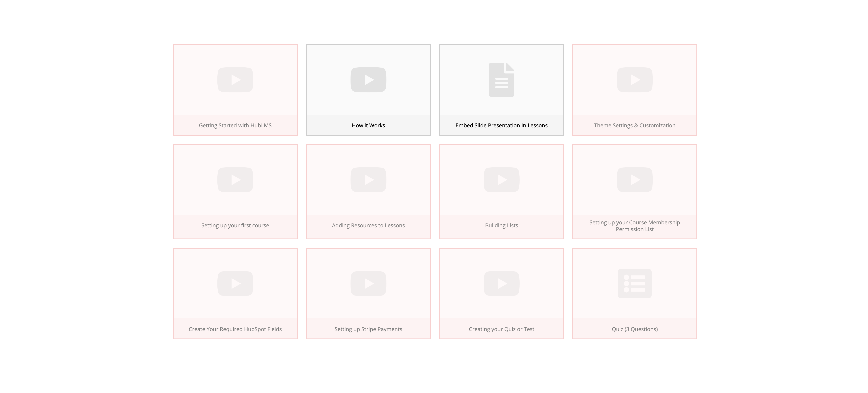Play the Create Your Required HubSpot Fields video

235,283
